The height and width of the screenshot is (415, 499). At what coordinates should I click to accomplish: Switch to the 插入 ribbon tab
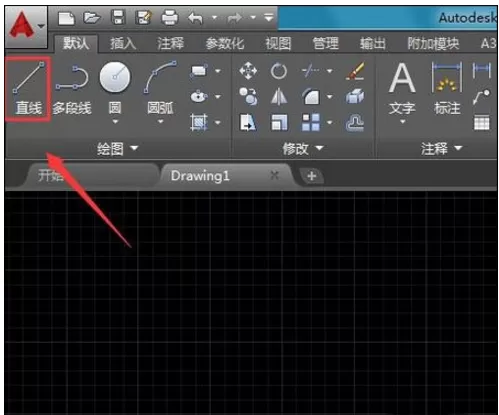123,43
